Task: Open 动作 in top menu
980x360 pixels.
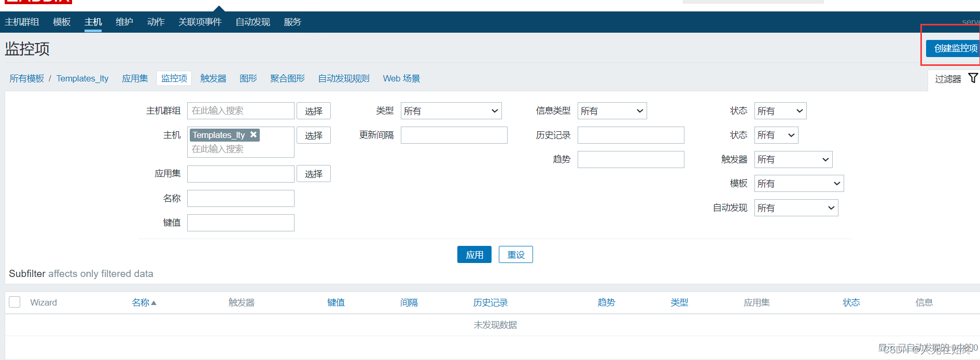Action: click(x=156, y=22)
